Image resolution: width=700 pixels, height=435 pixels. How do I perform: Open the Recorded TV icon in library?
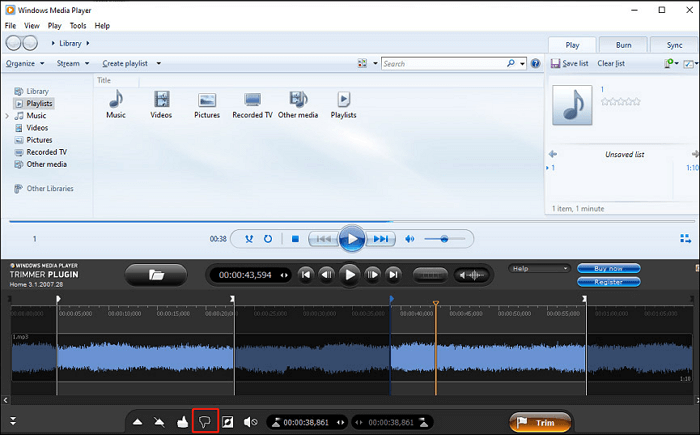(252, 105)
